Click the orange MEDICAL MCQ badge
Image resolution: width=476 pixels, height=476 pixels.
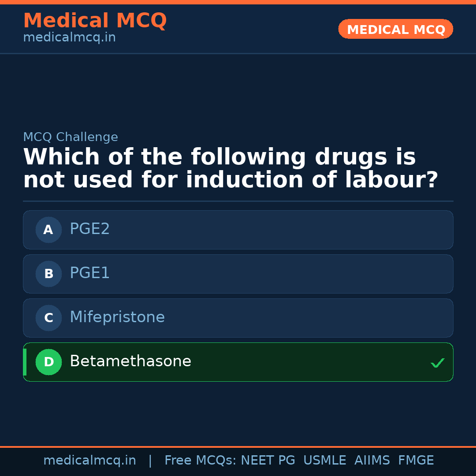[x=396, y=29]
